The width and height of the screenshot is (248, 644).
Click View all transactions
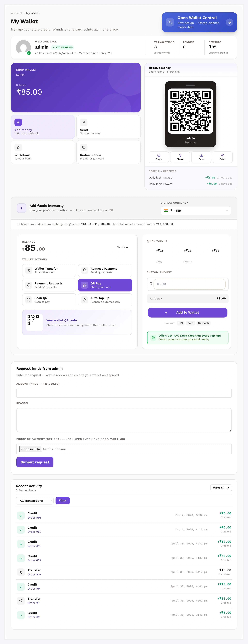tap(221, 488)
